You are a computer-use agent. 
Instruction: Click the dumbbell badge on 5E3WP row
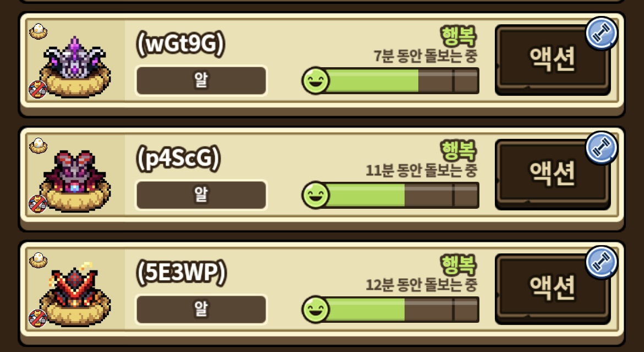click(x=601, y=262)
